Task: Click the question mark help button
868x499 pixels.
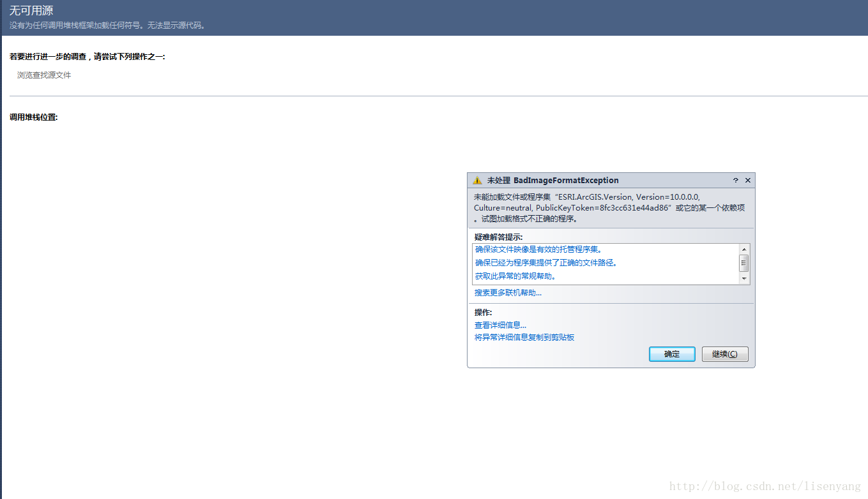Action: pos(735,181)
